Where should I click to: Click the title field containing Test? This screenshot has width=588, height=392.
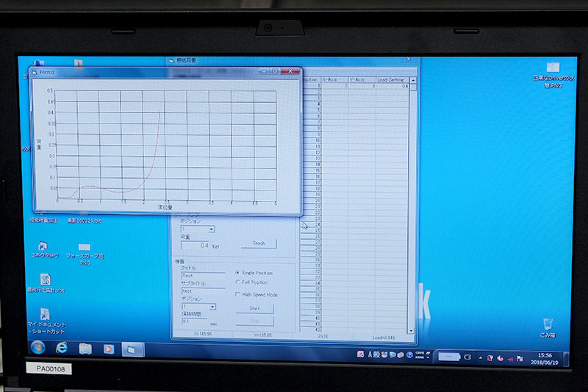point(203,276)
